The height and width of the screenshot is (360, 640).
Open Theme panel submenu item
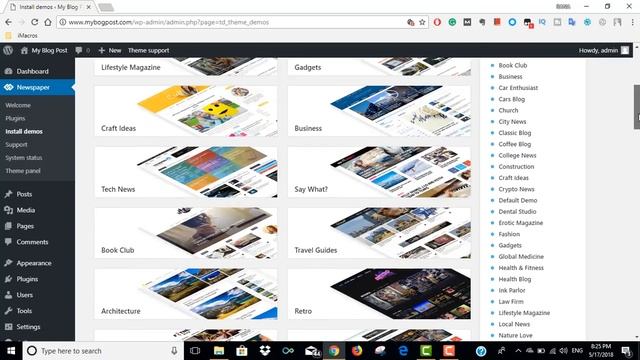[23, 171]
